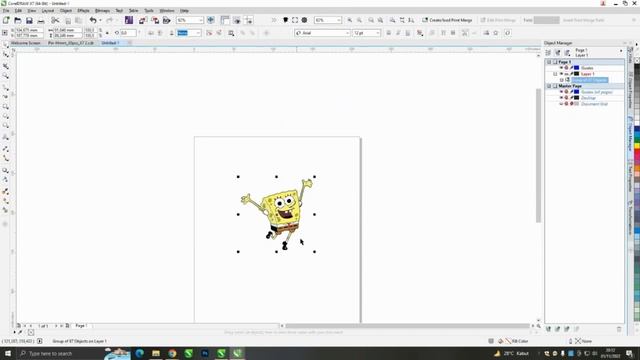This screenshot has width=640, height=360.
Task: Open the File menu
Action: click(x=6, y=11)
